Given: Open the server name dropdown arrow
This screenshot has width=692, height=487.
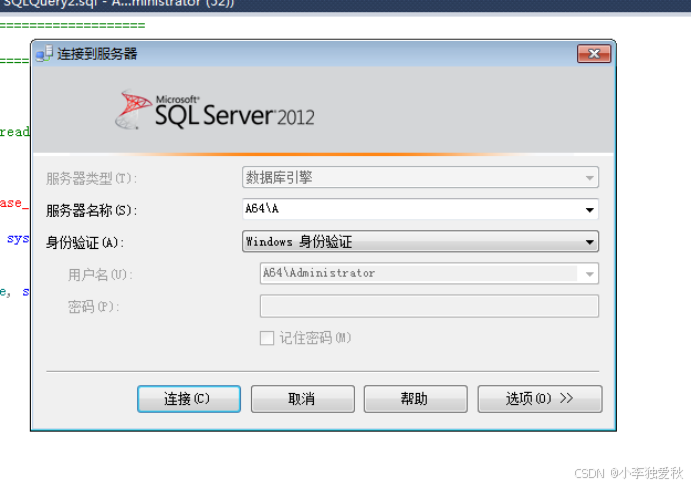Looking at the screenshot, I should tap(589, 209).
